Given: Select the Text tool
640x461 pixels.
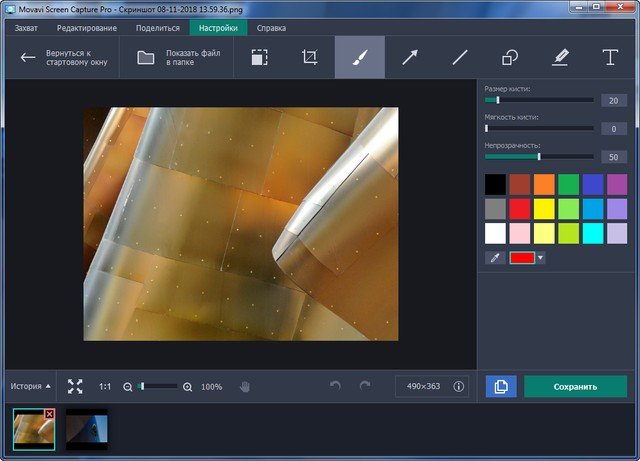Looking at the screenshot, I should point(609,58).
